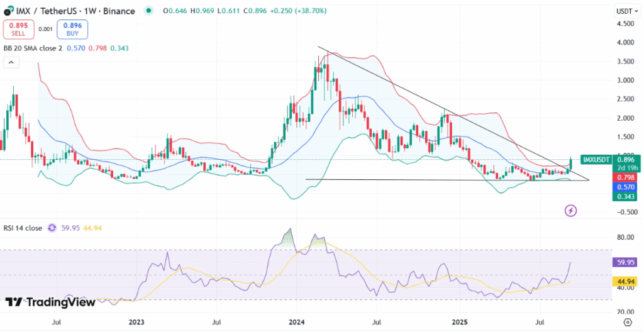Click the yellow 44.94 RSI average tag

tap(626, 281)
